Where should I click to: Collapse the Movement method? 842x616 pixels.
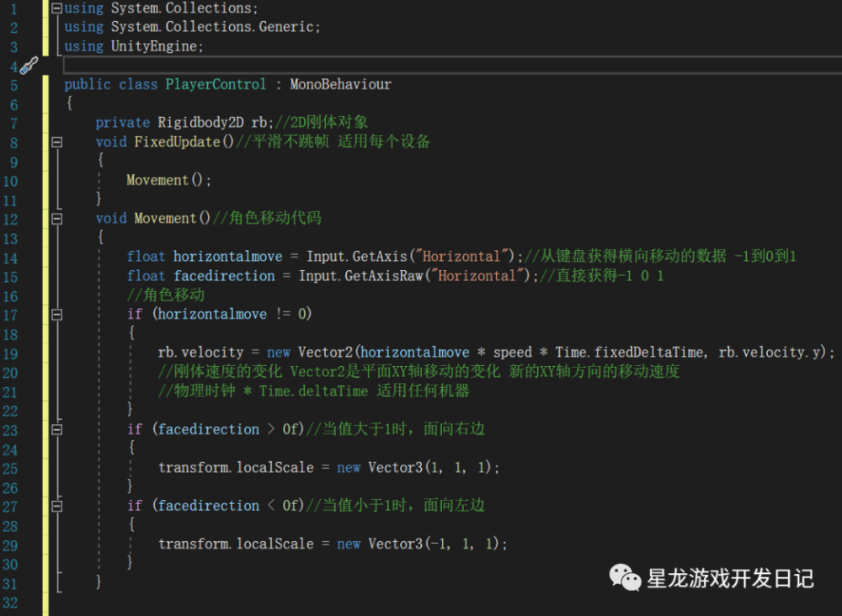pyautogui.click(x=56, y=219)
